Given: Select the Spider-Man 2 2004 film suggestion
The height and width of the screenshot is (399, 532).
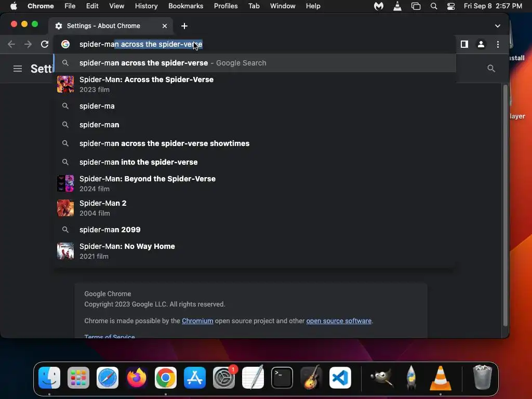Looking at the screenshot, I should 255,208.
